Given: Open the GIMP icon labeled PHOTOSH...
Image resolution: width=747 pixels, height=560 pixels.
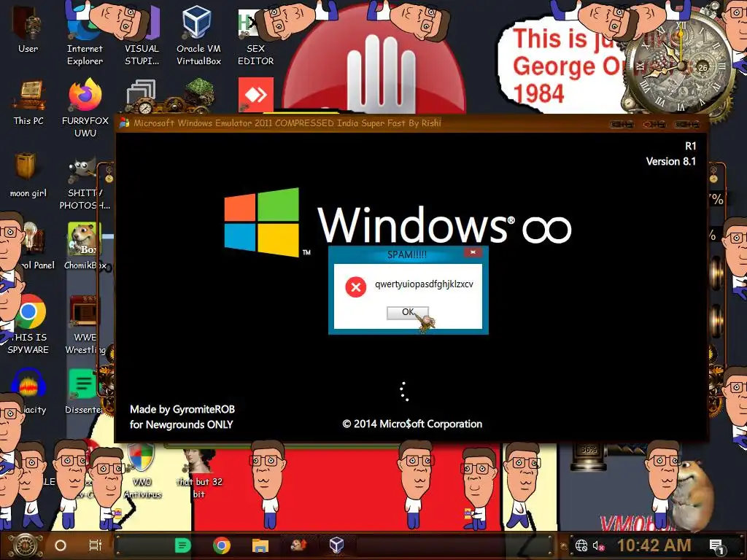Looking at the screenshot, I should coord(85,184).
